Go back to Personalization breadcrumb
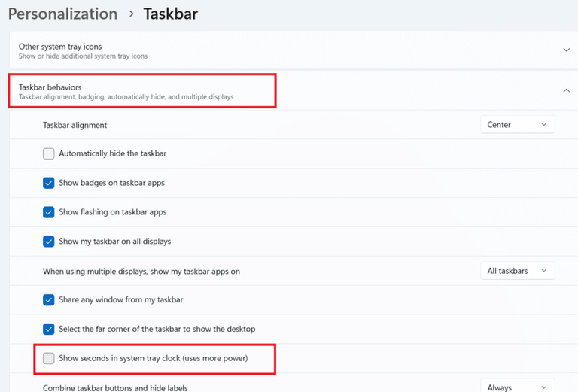Screen dimensions: 578x392 [x=62, y=14]
